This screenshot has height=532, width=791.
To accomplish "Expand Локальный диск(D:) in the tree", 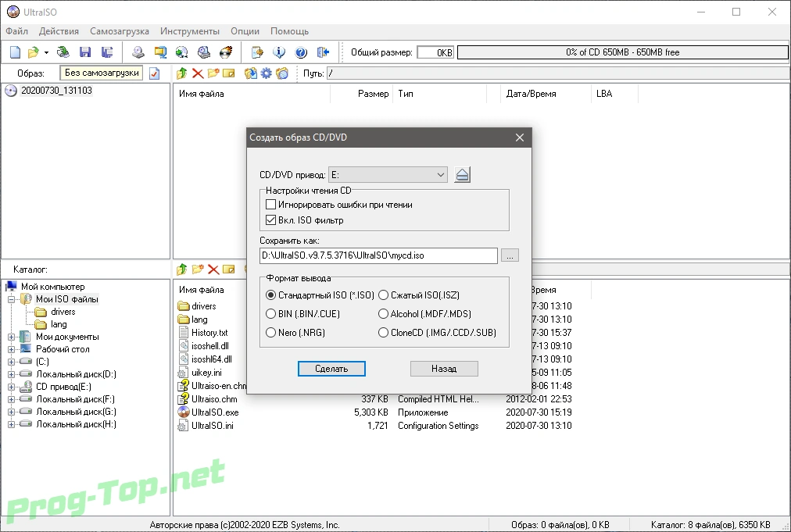I will click(11, 374).
